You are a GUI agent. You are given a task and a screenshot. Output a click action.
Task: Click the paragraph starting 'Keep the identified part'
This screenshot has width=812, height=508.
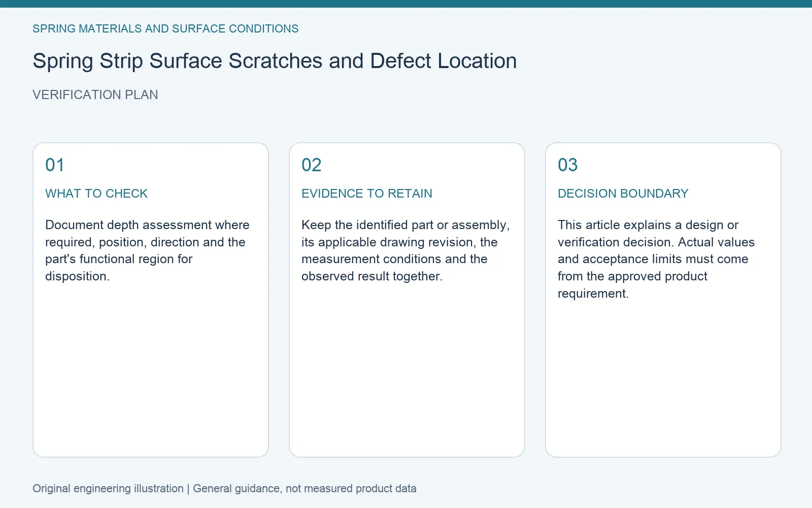pyautogui.click(x=405, y=250)
